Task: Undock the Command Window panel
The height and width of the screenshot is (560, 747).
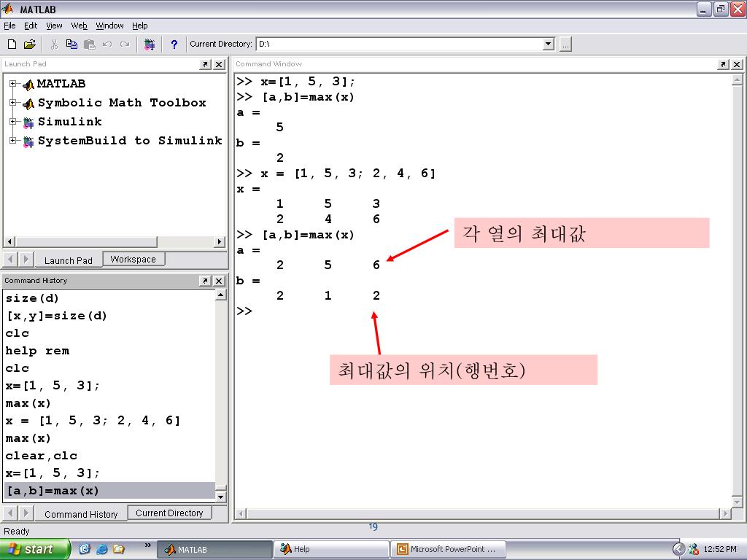Action: pos(723,64)
